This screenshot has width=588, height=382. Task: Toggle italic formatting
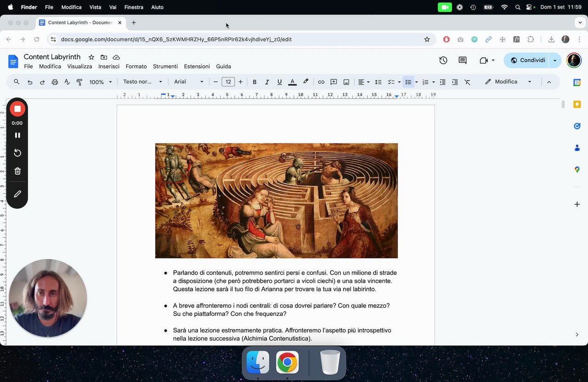coord(267,82)
